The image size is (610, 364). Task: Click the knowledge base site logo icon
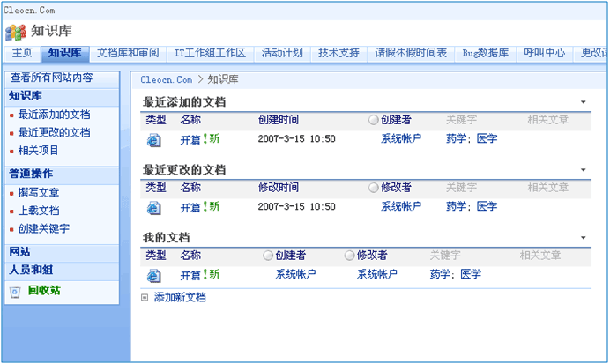point(16,33)
